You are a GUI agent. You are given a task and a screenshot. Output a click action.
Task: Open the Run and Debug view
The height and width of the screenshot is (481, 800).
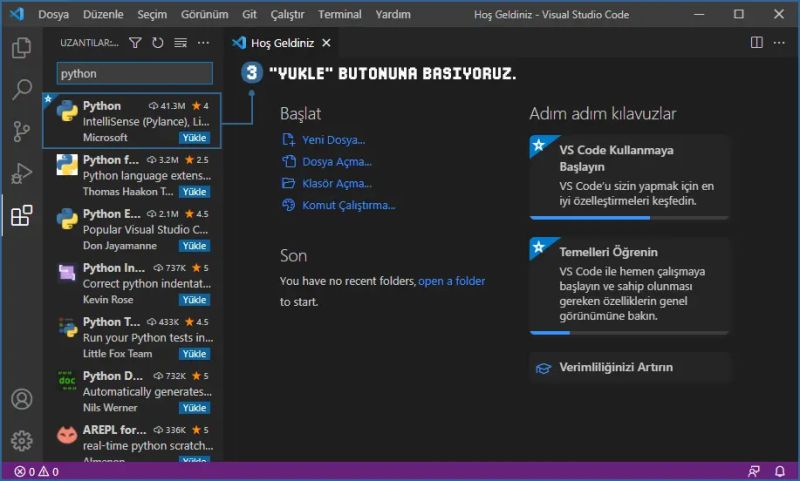click(x=21, y=173)
